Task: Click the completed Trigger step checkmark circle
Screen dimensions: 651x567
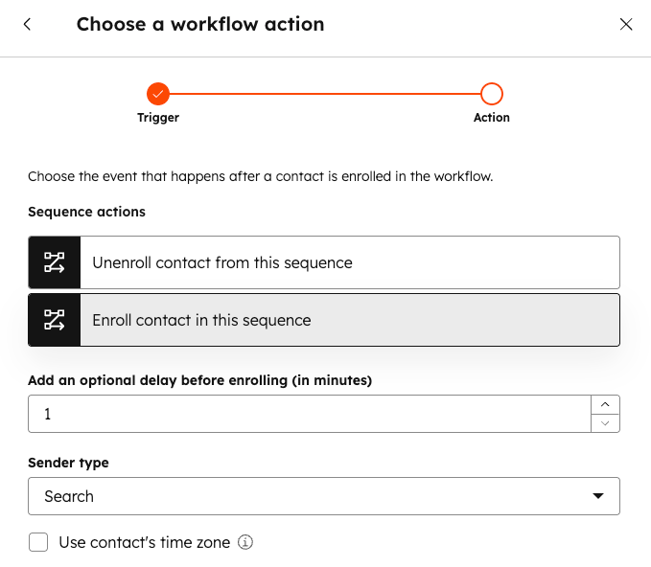Action: (158, 94)
